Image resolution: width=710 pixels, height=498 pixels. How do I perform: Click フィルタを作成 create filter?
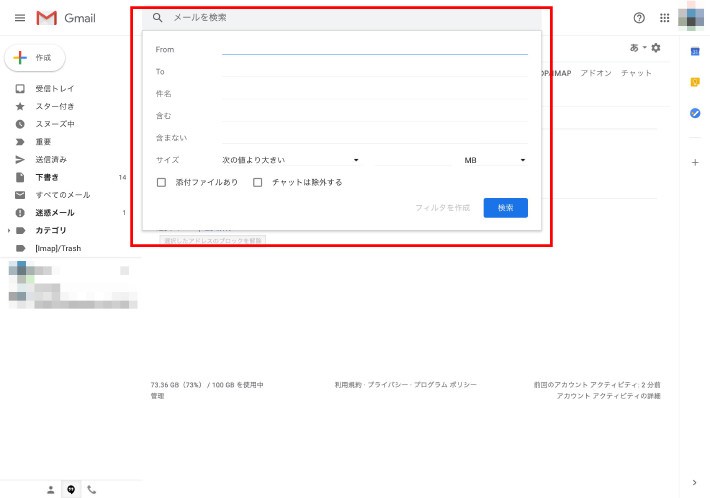tap(442, 208)
